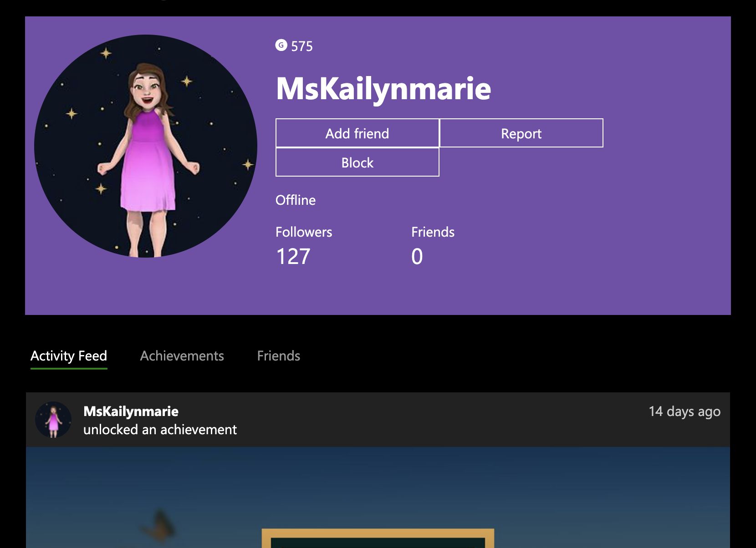The image size is (756, 548).
Task: Open the Achievements tab
Action: pyautogui.click(x=182, y=356)
